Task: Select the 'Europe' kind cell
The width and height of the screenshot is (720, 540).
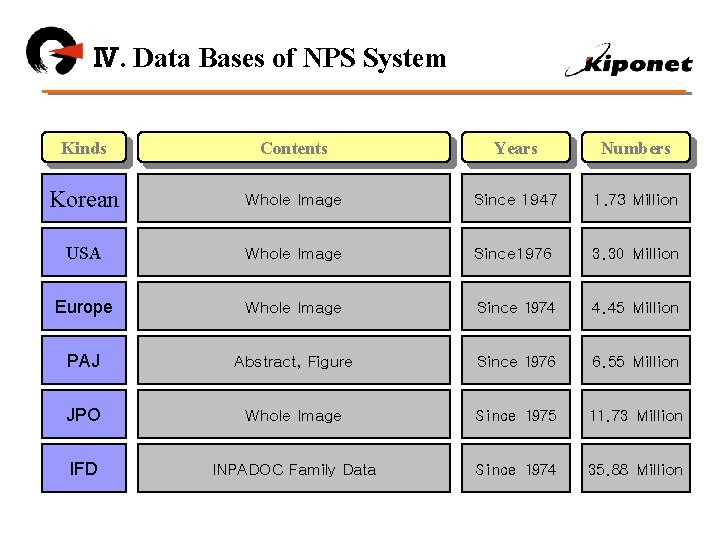Action: [x=84, y=306]
